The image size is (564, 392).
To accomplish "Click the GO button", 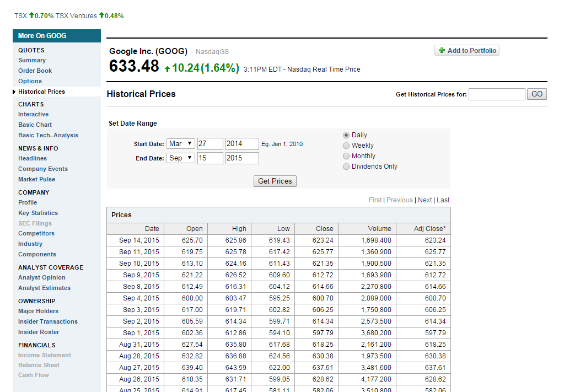I will (x=536, y=94).
